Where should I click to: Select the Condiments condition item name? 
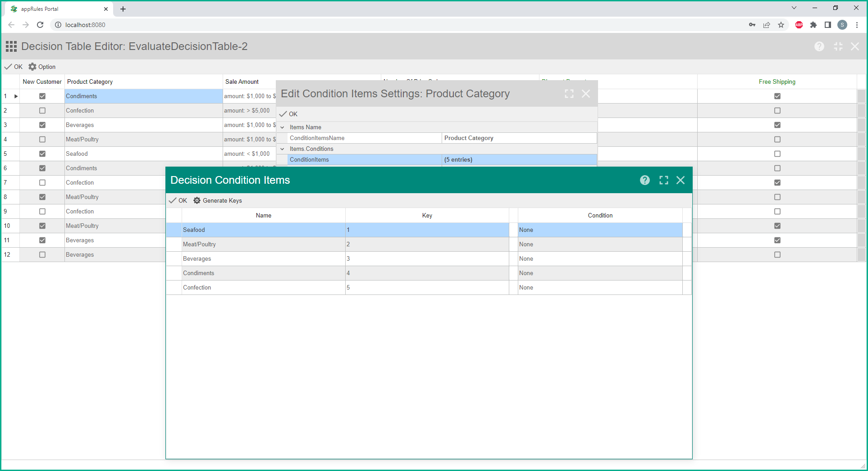click(x=264, y=273)
